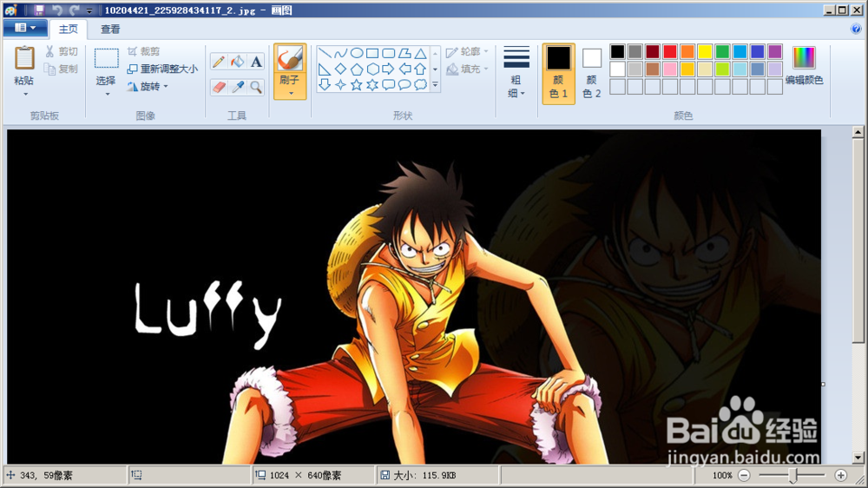Click the Cut (剪切) button
868x488 pixels.
[x=62, y=51]
